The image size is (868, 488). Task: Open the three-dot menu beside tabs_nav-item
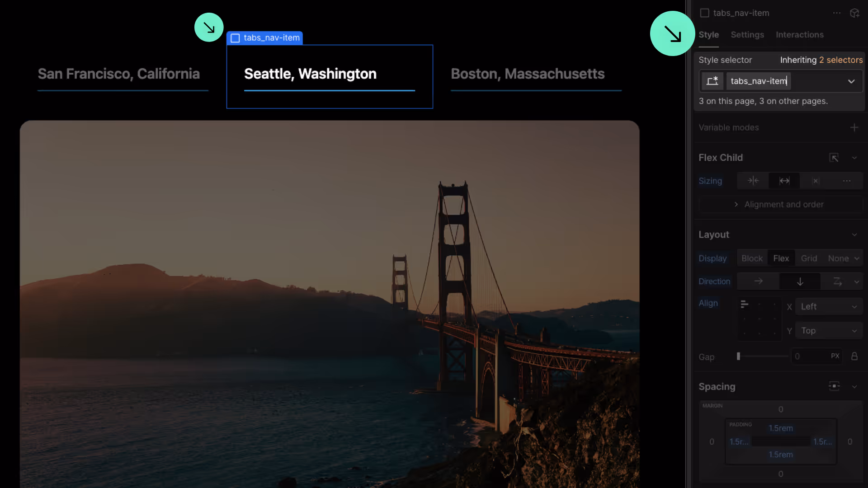tap(837, 13)
